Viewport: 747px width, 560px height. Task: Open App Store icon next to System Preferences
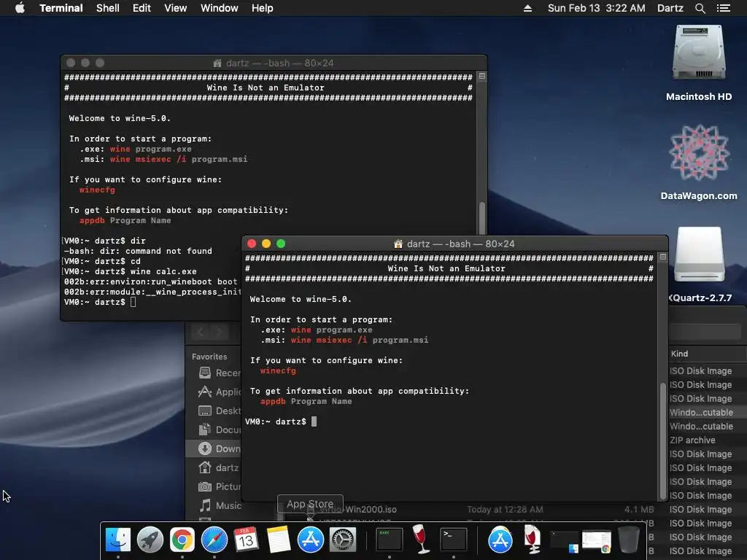pyautogui.click(x=311, y=540)
